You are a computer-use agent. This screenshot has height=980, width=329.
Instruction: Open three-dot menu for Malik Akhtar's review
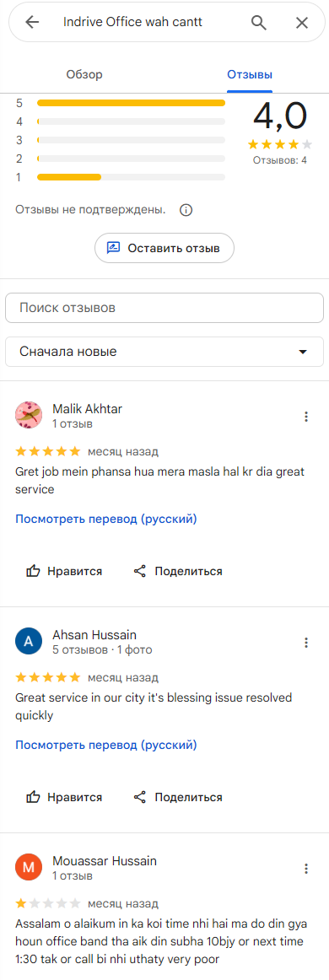(x=306, y=417)
